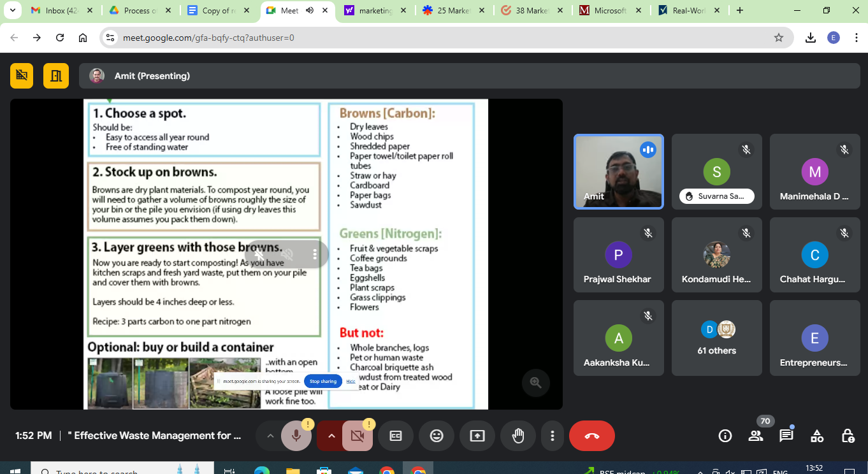Toggle closed captions with the CC button
868x474 pixels.
coord(396,436)
